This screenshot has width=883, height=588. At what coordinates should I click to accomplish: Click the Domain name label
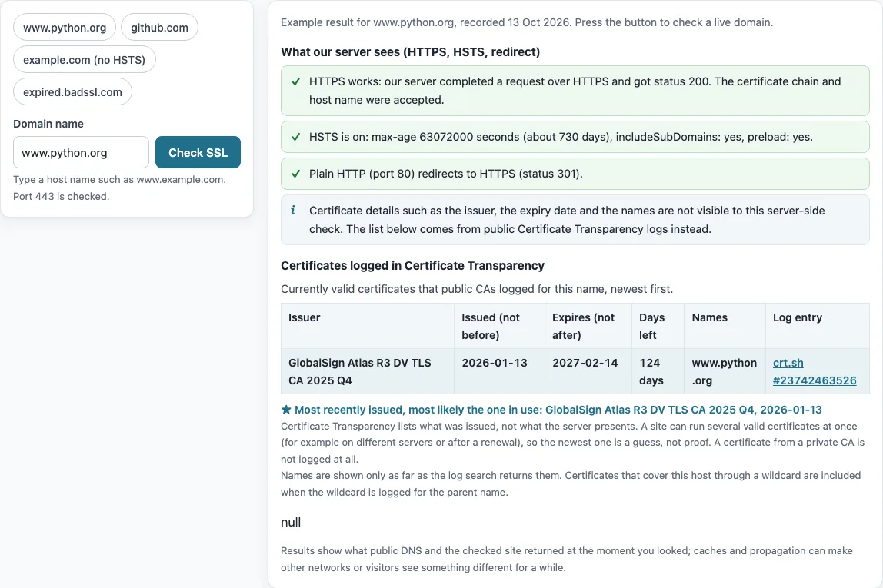point(48,124)
